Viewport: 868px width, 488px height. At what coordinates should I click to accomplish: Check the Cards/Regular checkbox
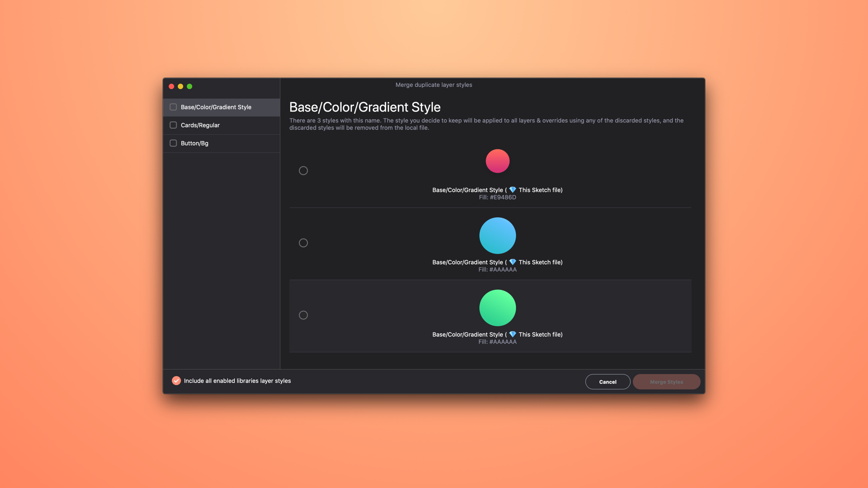click(173, 125)
